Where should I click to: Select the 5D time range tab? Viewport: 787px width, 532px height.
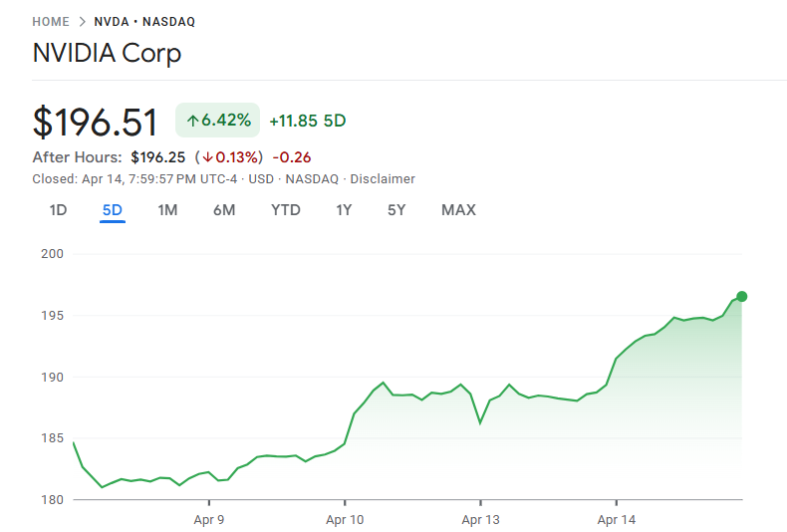(x=113, y=210)
